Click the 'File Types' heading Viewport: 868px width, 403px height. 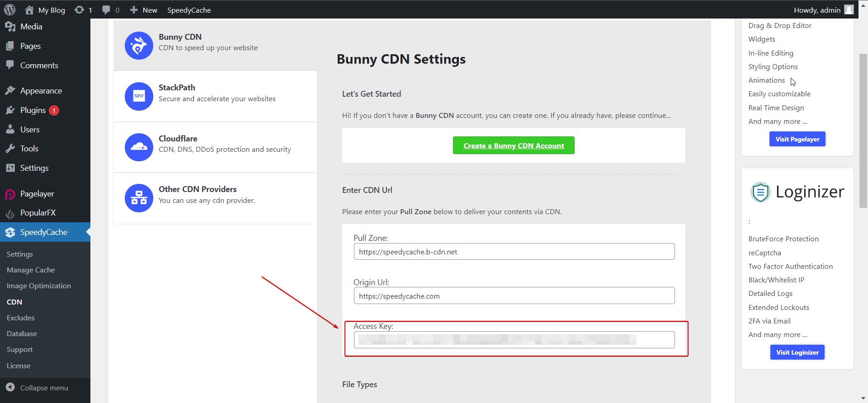(359, 384)
